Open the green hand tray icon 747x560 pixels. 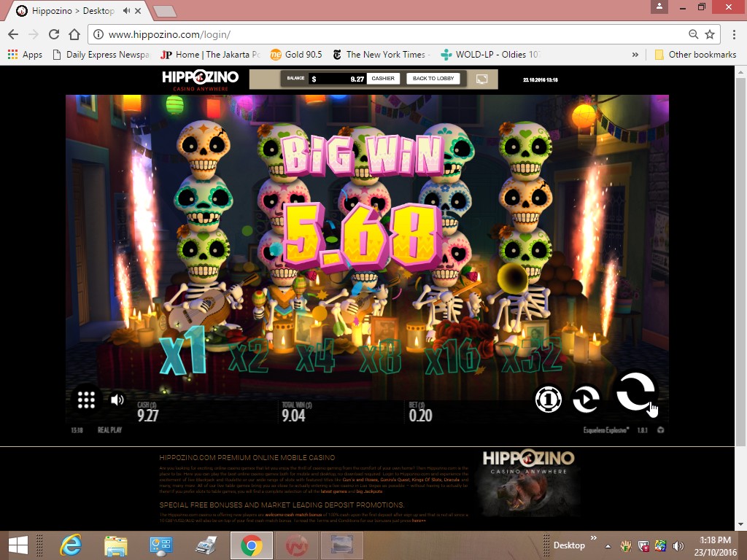(625, 545)
